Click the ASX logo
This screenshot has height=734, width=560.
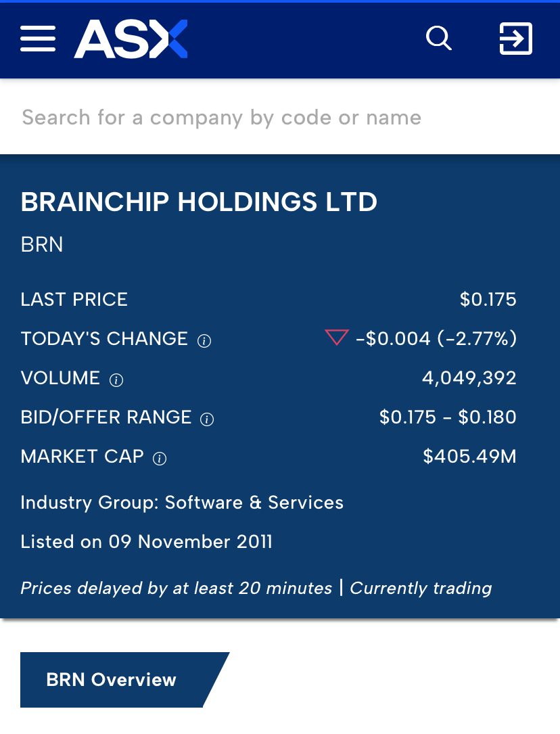pos(131,39)
